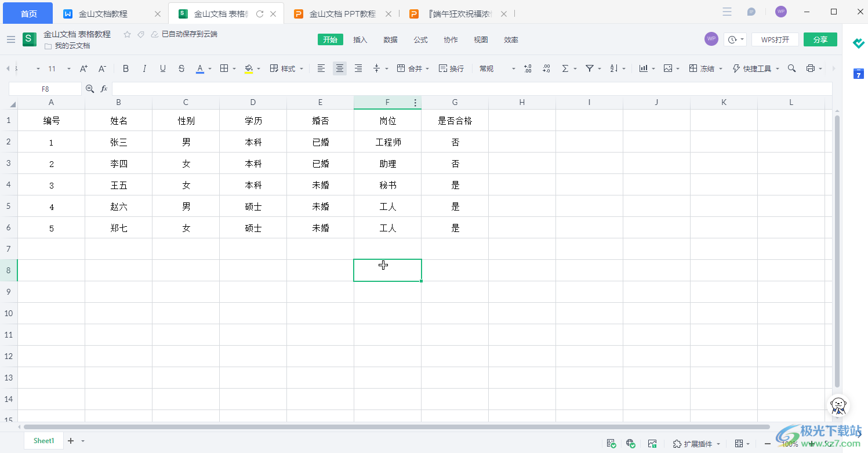Align text right
This screenshot has height=453, width=868.
[x=358, y=68]
